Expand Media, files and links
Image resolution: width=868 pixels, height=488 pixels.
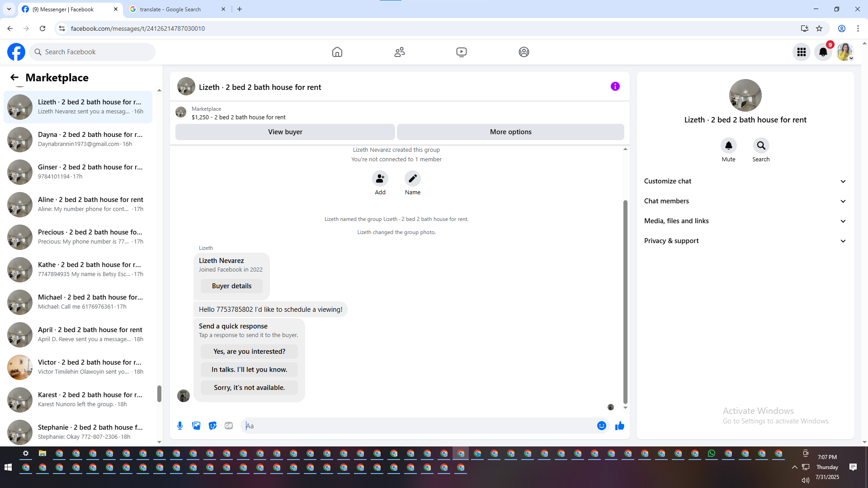coord(745,221)
